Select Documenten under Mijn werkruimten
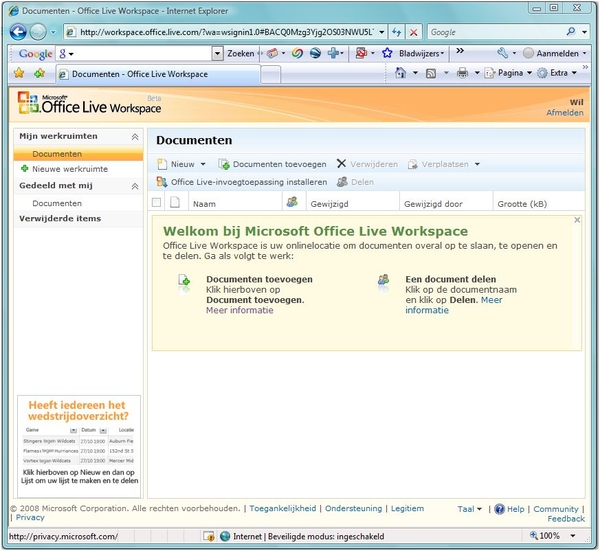Image resolution: width=600 pixels, height=551 pixels. 78,154
